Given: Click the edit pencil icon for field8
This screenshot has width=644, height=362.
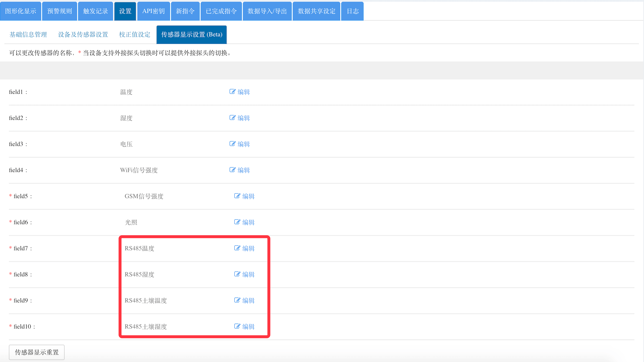Looking at the screenshot, I should 237,274.
